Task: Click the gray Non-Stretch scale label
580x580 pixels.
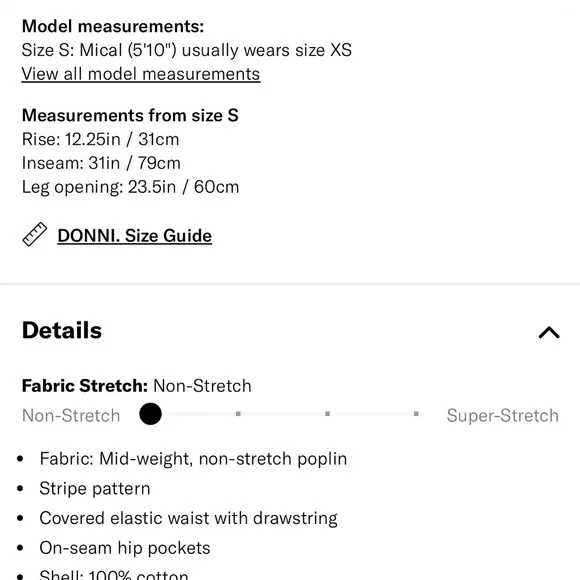Action: point(71,415)
